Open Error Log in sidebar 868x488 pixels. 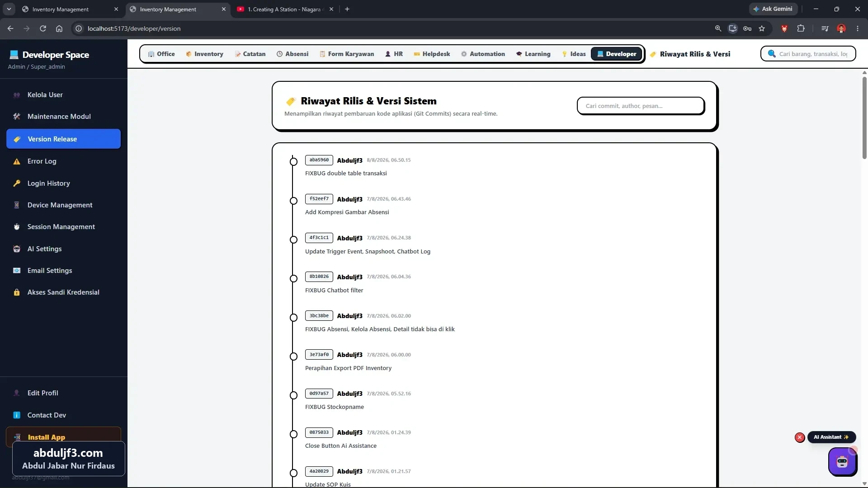click(x=63, y=161)
